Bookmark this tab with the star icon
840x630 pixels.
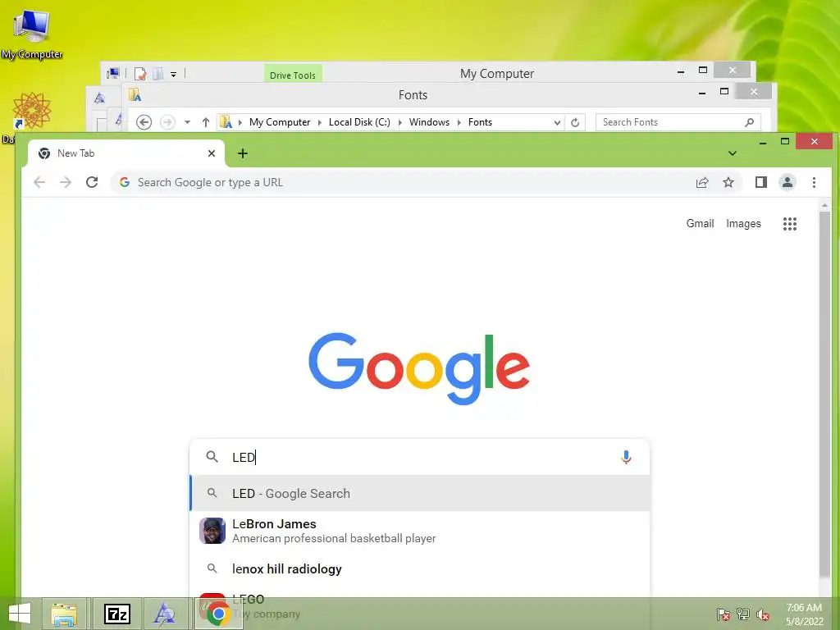728,183
